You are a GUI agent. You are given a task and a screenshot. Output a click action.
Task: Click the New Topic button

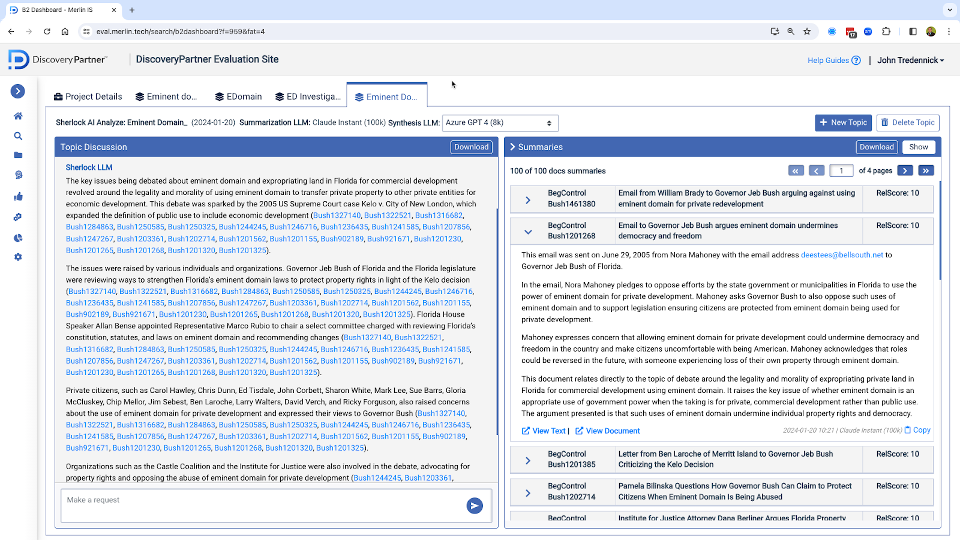(x=842, y=123)
